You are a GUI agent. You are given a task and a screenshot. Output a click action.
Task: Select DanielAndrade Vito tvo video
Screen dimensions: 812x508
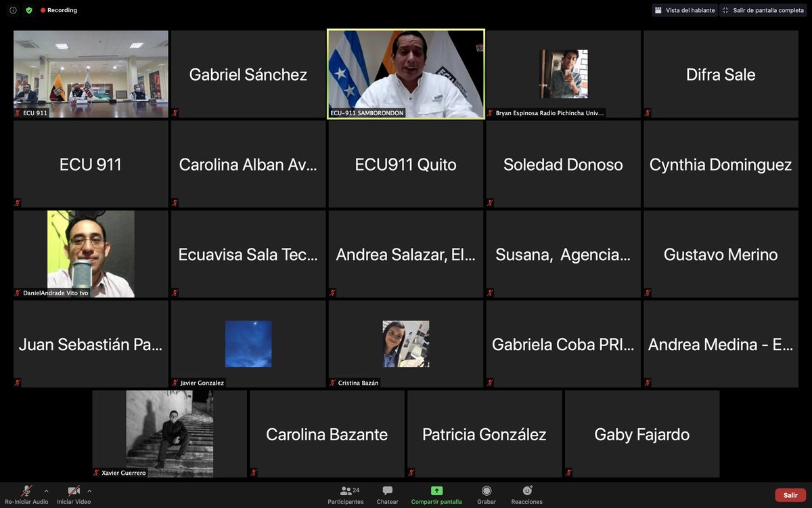point(91,254)
